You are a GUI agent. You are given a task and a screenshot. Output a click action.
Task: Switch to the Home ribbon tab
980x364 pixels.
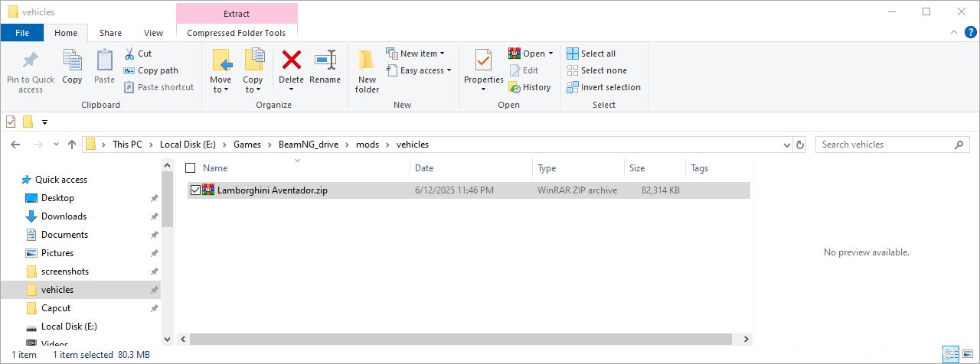(66, 33)
